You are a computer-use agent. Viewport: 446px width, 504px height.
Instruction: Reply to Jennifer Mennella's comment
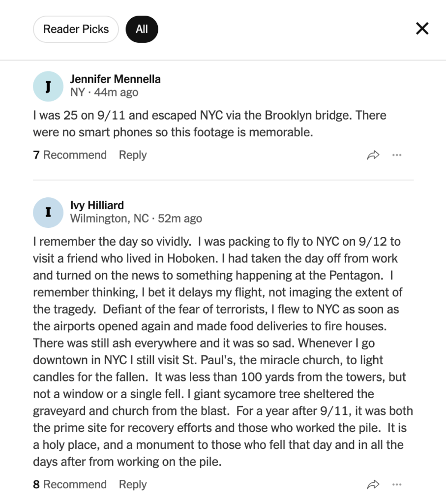click(x=133, y=155)
